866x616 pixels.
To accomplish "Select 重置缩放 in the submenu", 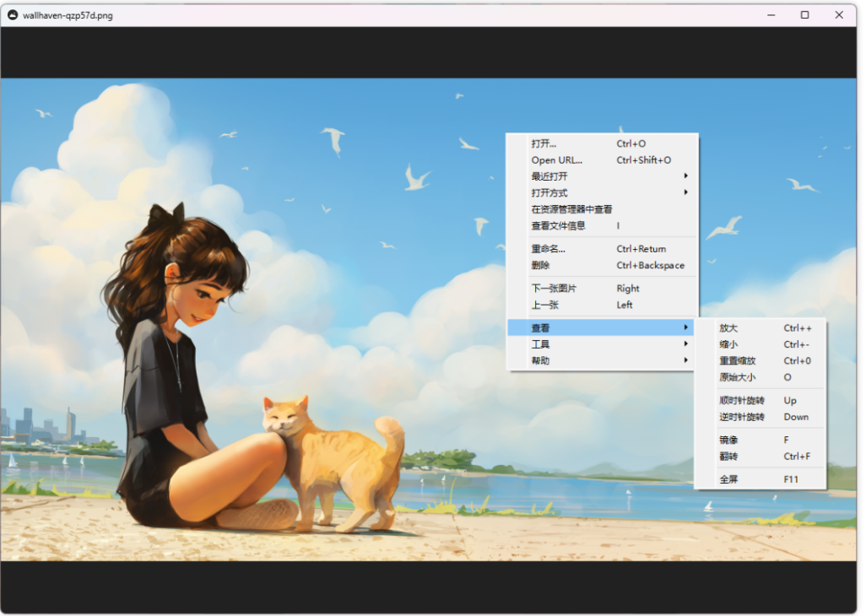I will (x=760, y=361).
